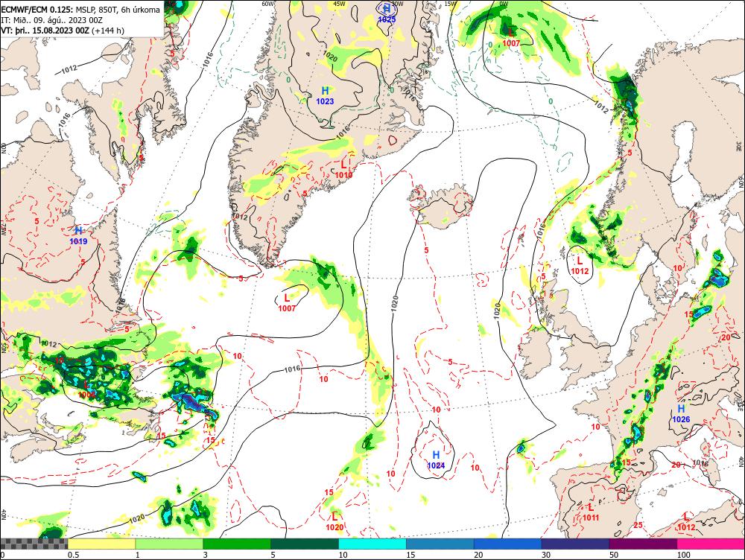This screenshot has height=560, width=745.
Task: Click the 15–20 steel blue legend swatch
Action: [x=440, y=544]
